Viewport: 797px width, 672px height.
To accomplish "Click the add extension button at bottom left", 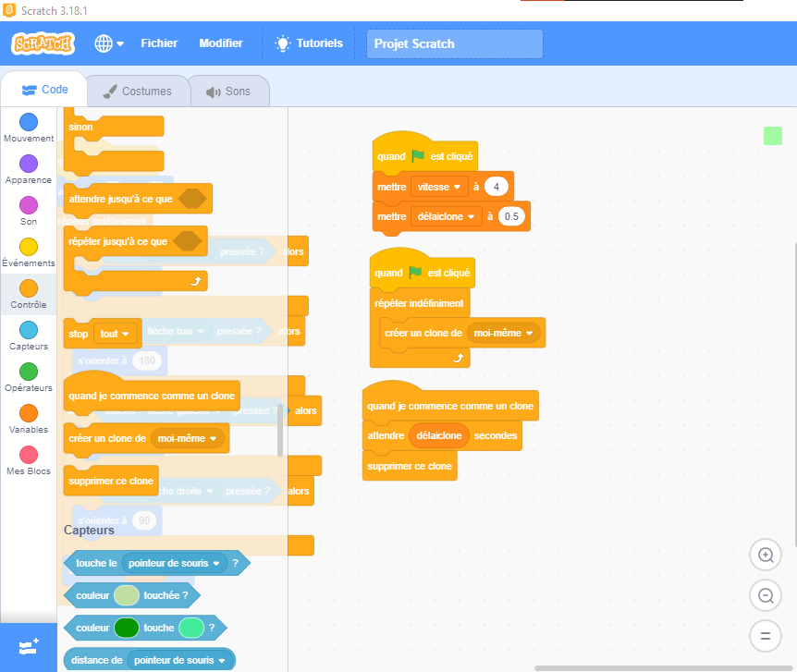I will tap(28, 646).
